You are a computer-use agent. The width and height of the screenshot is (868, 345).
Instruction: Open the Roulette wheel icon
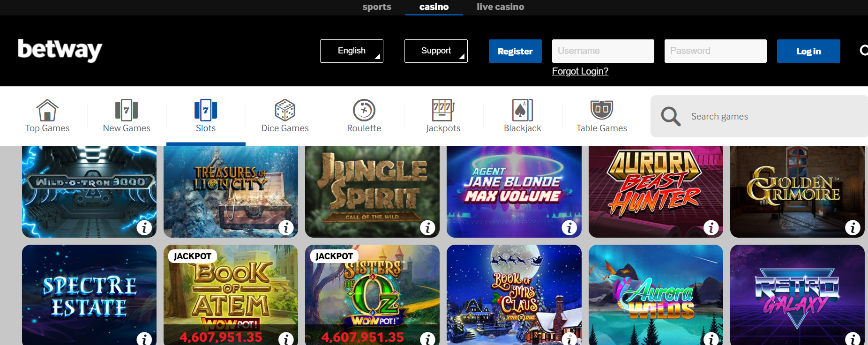364,111
